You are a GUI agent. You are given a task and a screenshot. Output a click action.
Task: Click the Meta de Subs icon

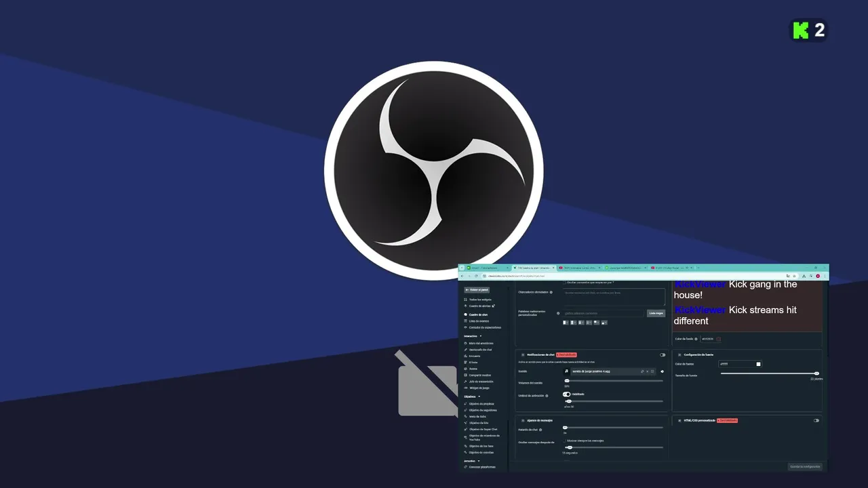point(465,417)
